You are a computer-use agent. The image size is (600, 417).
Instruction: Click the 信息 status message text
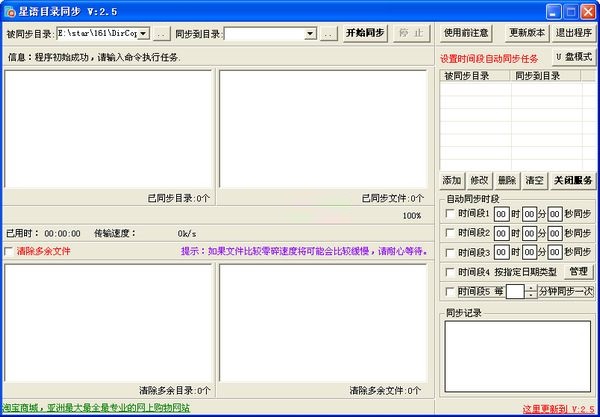point(94,58)
